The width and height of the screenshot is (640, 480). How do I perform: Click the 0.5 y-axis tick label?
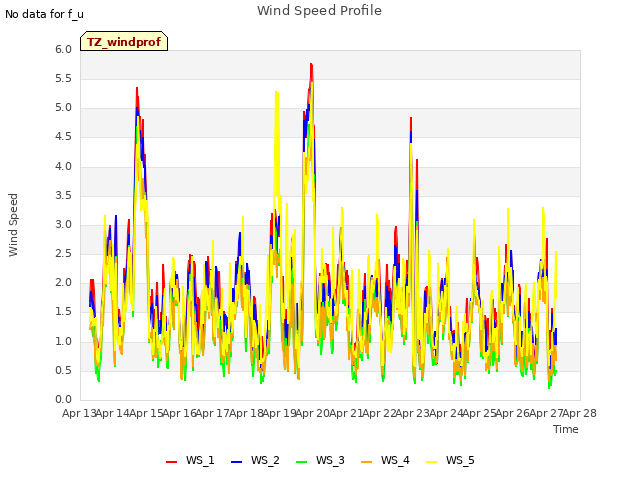point(64,371)
